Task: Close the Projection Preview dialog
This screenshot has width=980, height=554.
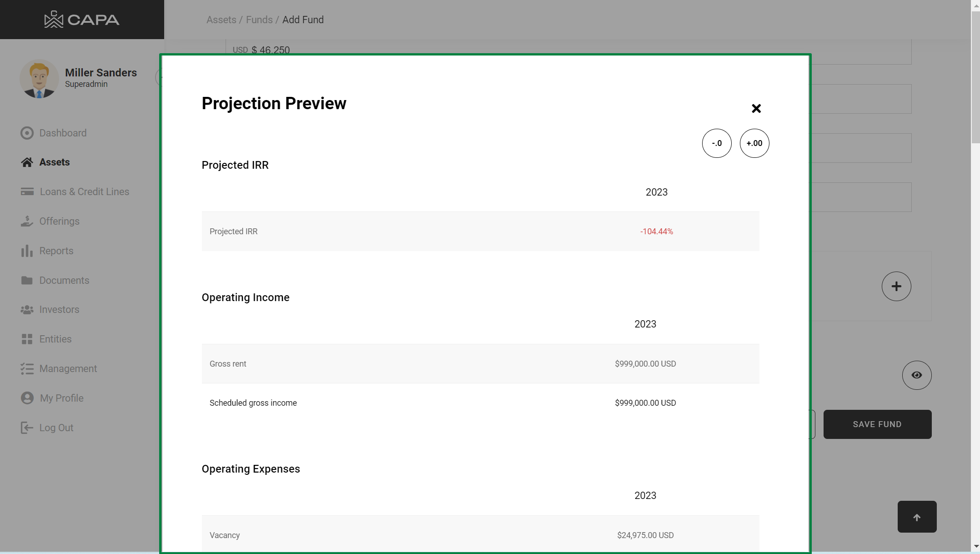Action: point(756,108)
